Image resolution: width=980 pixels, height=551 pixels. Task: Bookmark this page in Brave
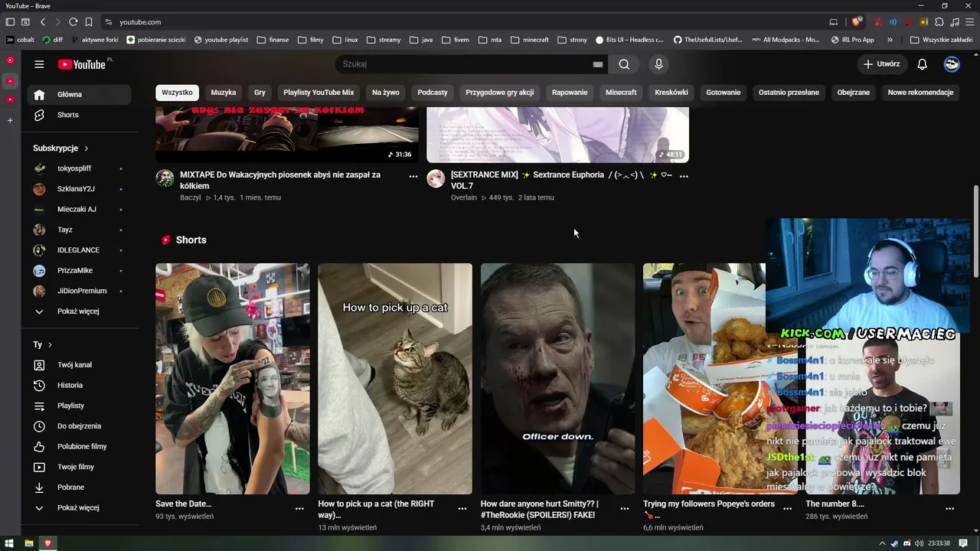(x=89, y=22)
